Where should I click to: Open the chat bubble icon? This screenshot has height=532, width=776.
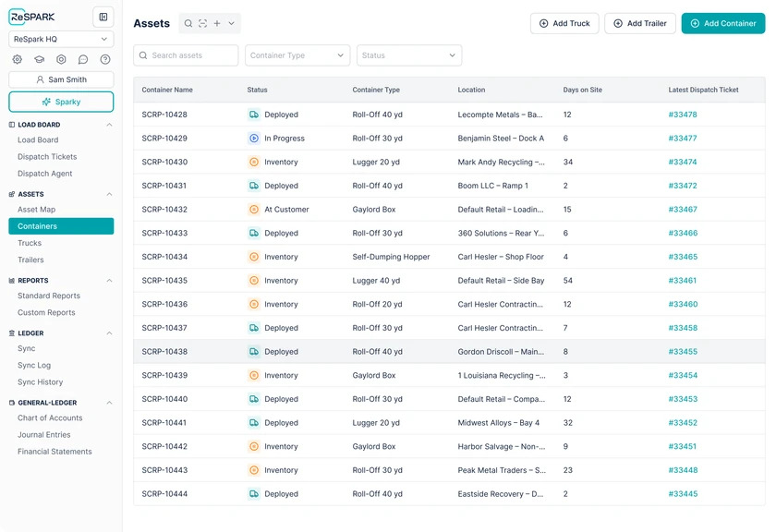pyautogui.click(x=83, y=59)
